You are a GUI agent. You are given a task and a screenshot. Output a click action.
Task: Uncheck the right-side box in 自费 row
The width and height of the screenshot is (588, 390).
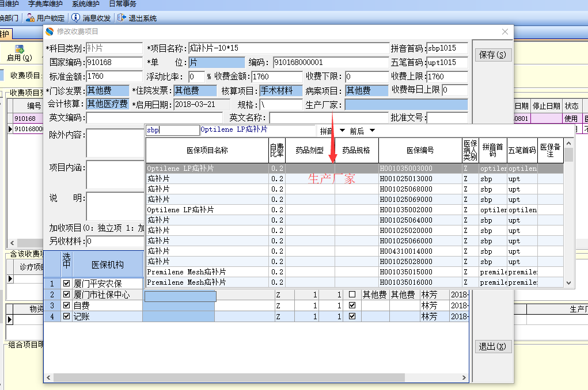coord(352,305)
